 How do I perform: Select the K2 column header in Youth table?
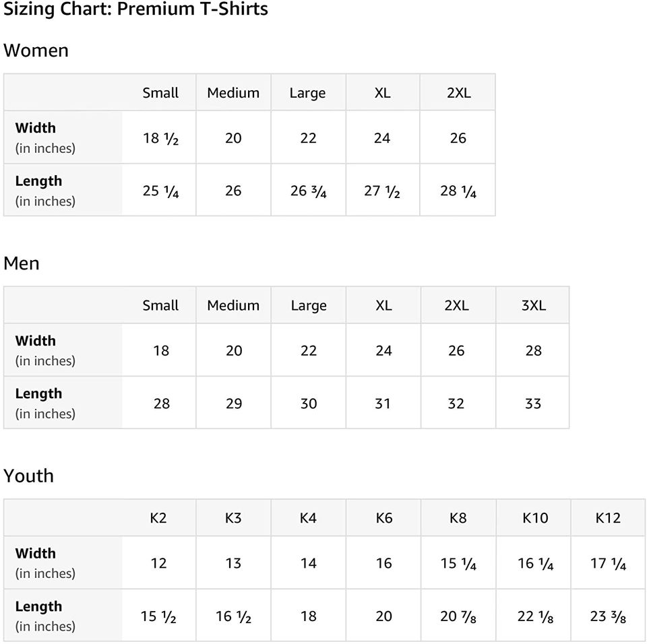coord(158,518)
